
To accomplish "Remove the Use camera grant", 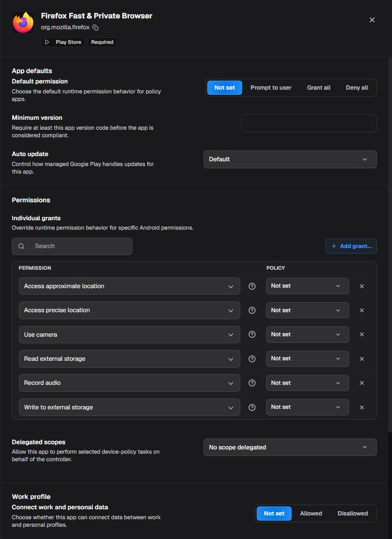I will (x=362, y=334).
